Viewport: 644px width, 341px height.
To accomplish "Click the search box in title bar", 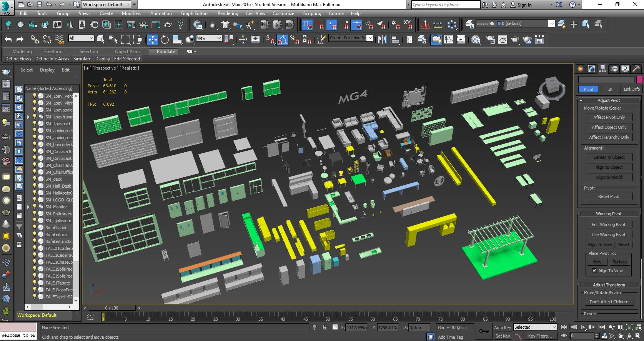I will [445, 5].
